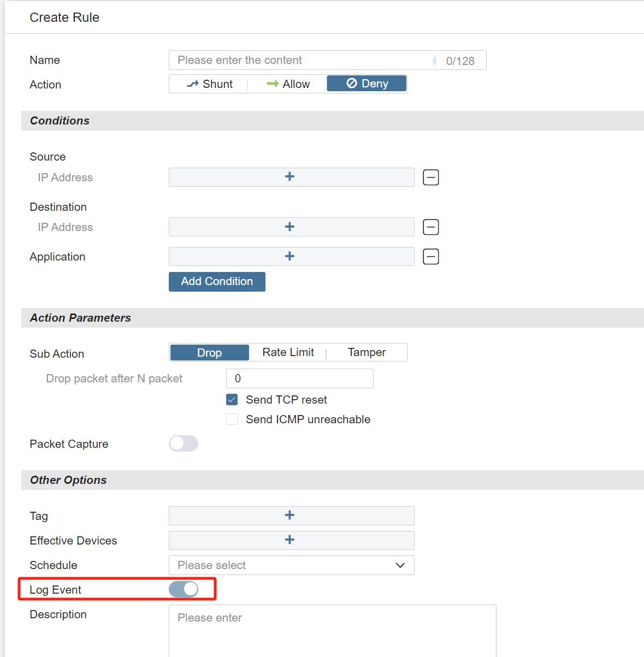Uncheck the Send TCP reset checkbox
Image resolution: width=644 pixels, height=657 pixels.
pyautogui.click(x=232, y=400)
